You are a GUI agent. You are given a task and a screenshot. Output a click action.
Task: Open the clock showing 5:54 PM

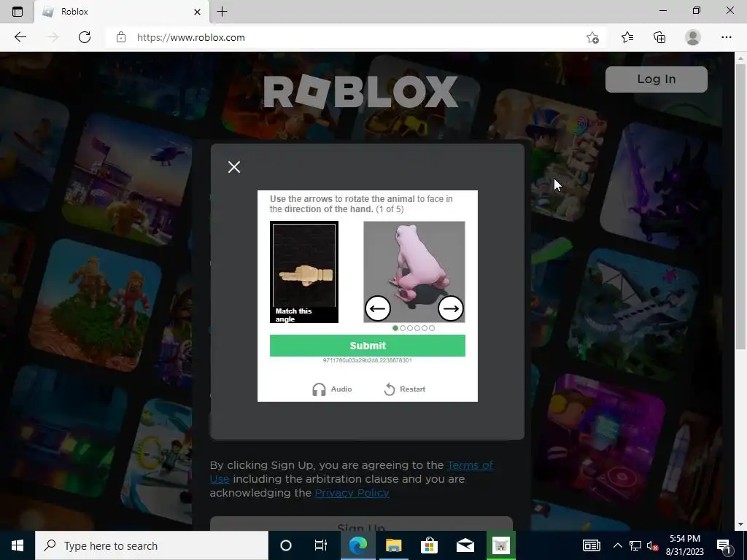tap(684, 545)
